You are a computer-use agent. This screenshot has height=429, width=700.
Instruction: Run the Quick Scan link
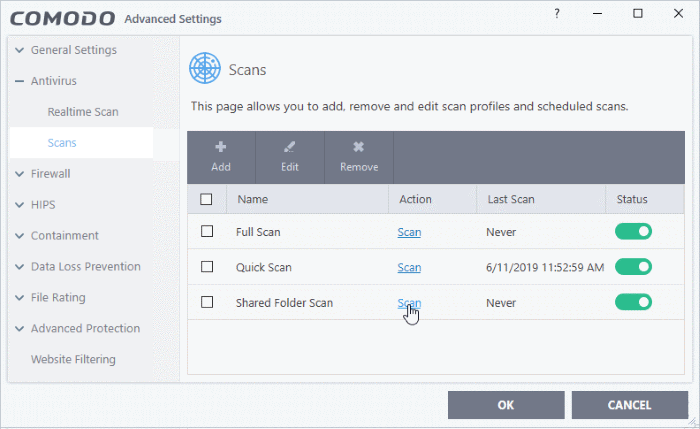(x=409, y=267)
